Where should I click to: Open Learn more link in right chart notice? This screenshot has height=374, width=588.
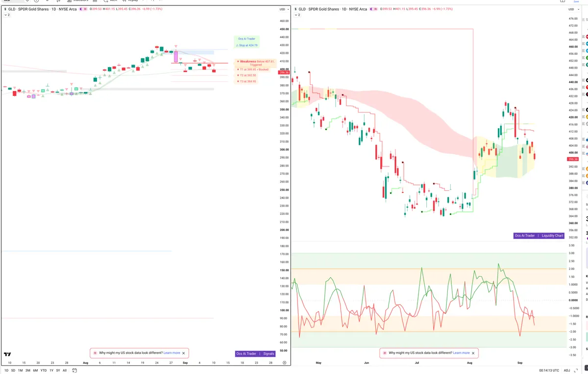click(x=462, y=353)
